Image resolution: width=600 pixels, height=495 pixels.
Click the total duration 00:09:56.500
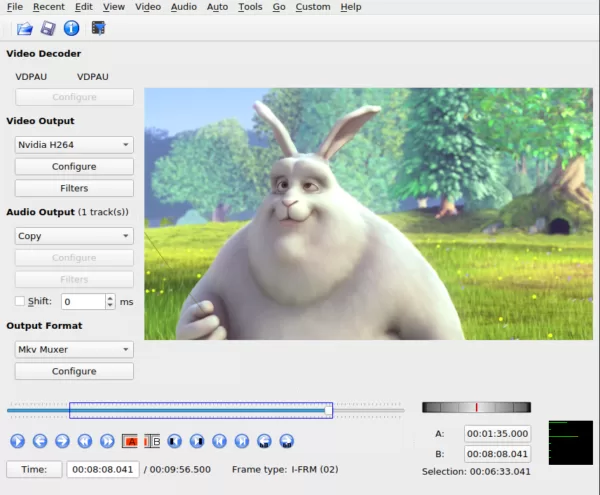click(x=180, y=469)
